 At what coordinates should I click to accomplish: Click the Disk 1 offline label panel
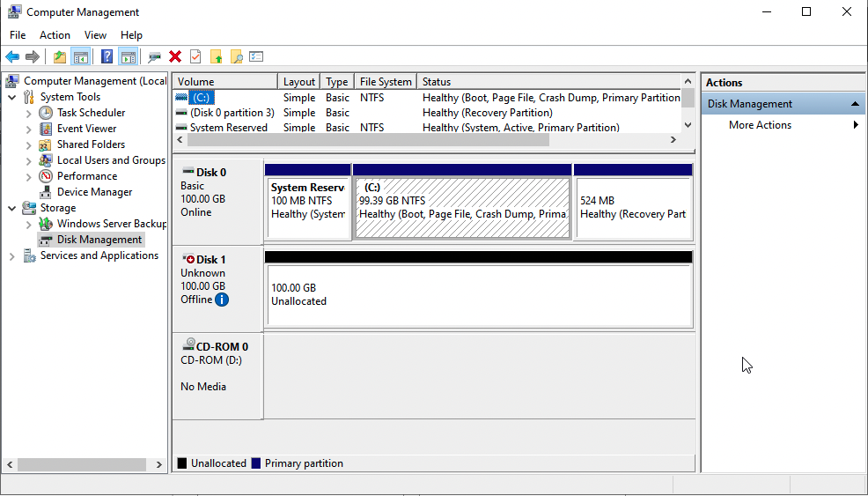[x=217, y=289]
